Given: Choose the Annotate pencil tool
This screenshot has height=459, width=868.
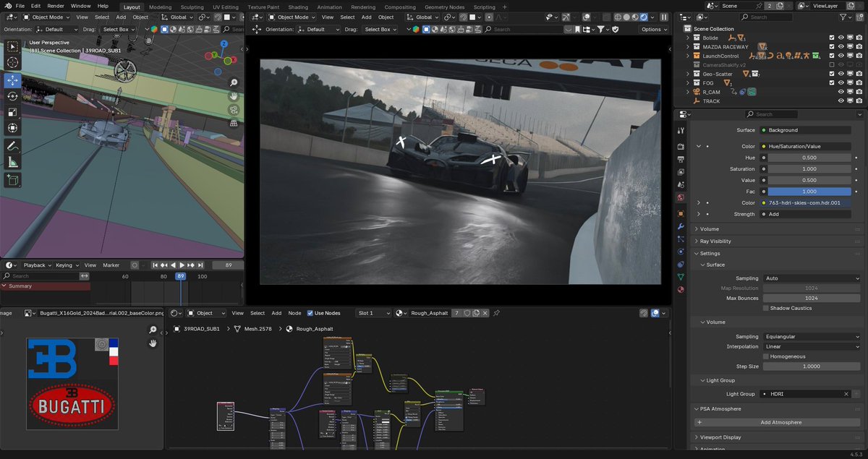Looking at the screenshot, I should click(13, 146).
